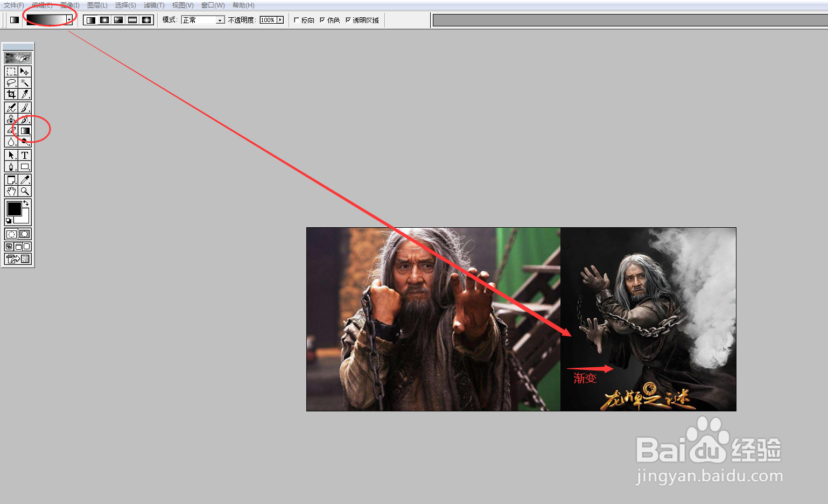This screenshot has width=828, height=504.
Task: Click the black foreground color swatch
Action: click(14, 209)
